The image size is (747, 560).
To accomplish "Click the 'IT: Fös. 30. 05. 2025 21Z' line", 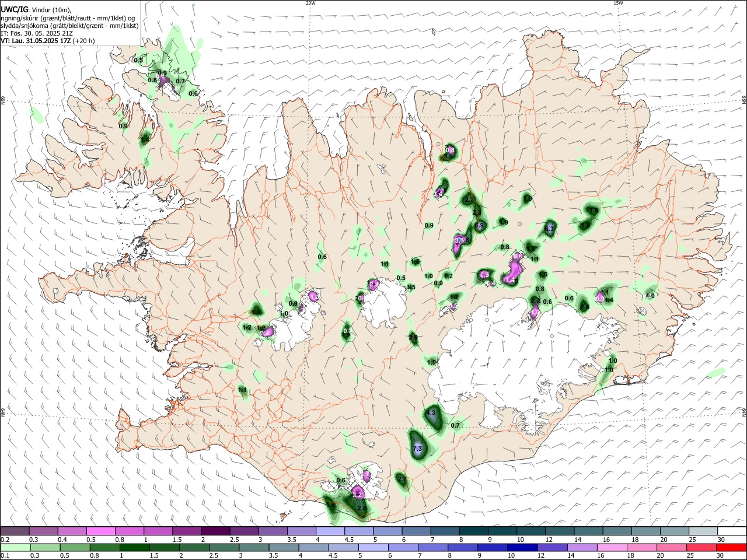I will click(37, 33).
